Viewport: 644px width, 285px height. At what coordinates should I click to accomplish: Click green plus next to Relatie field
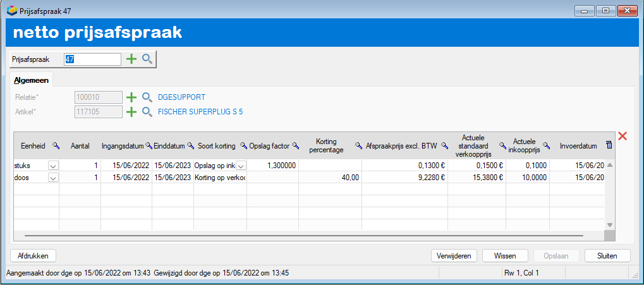(131, 97)
